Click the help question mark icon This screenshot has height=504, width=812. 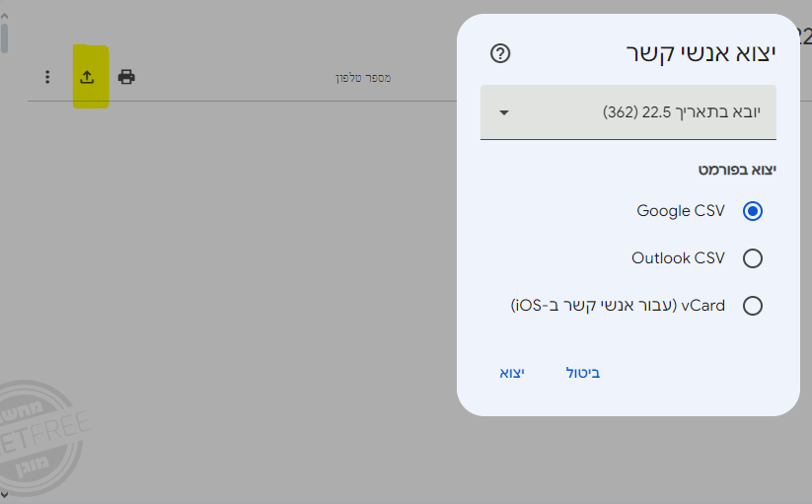point(500,53)
